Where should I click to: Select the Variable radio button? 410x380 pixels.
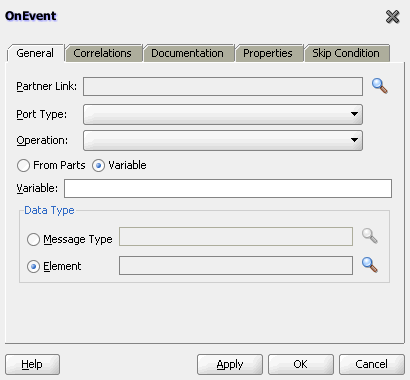(x=98, y=165)
